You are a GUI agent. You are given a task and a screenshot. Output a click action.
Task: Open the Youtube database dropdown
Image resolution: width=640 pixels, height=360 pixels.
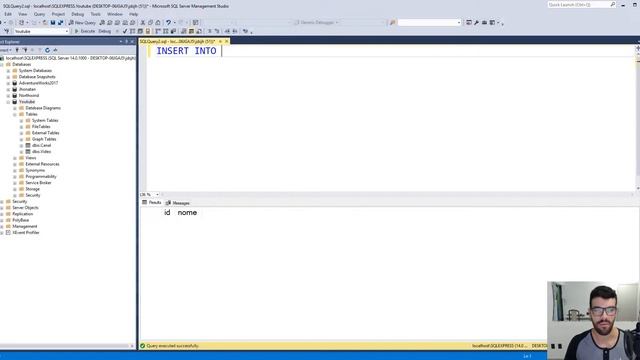coord(67,31)
